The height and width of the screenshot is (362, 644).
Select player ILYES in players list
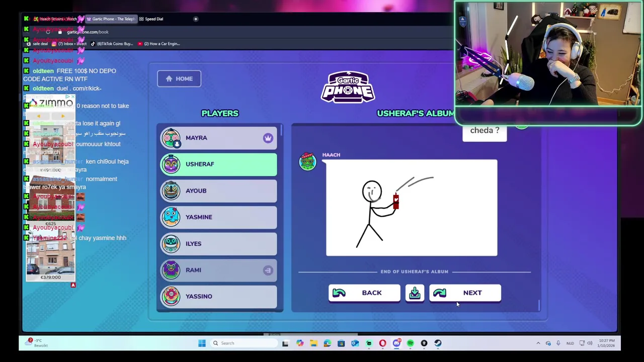tap(218, 243)
